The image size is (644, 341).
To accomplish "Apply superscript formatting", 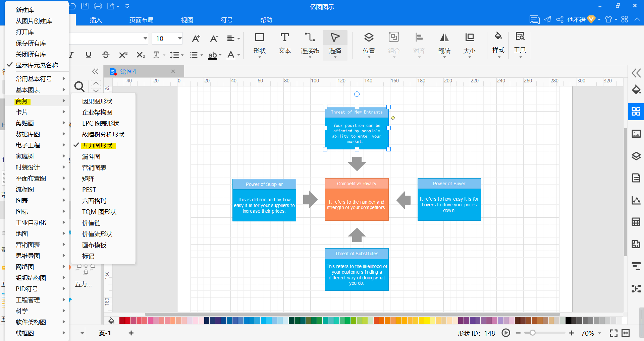I will point(123,55).
